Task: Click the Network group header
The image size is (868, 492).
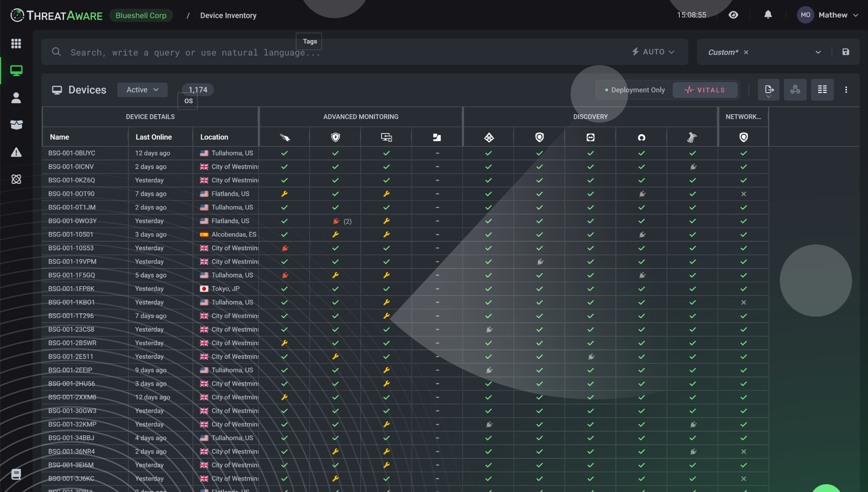Action: point(743,117)
